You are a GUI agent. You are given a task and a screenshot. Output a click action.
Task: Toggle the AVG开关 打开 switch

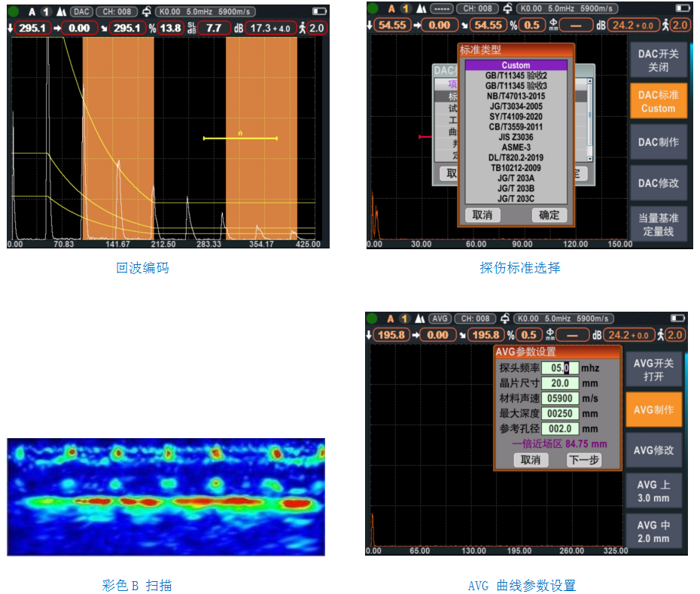tap(653, 370)
